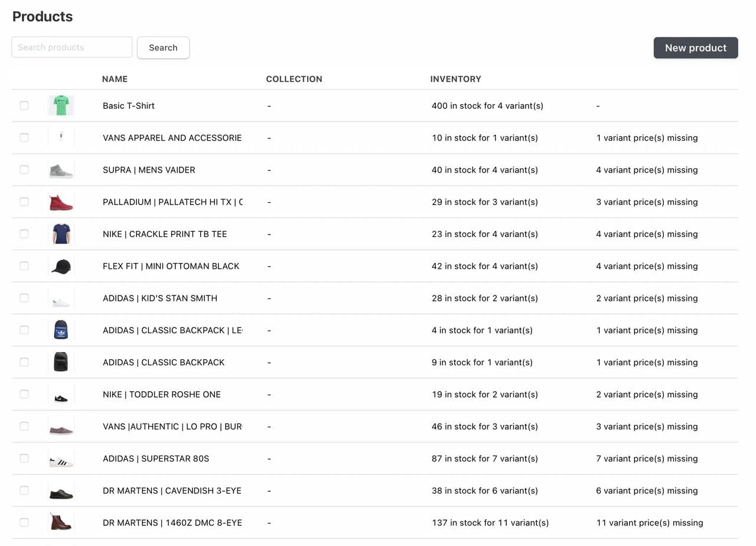Click the Search products input field
The image size is (756, 546).
pos(72,47)
